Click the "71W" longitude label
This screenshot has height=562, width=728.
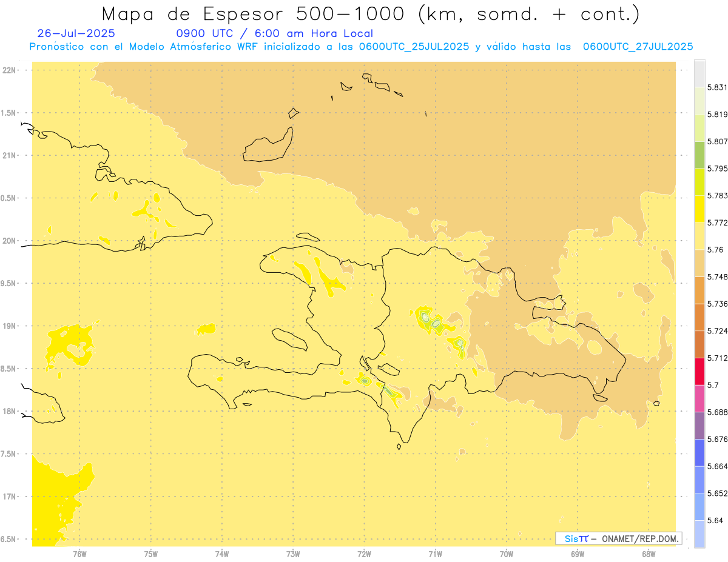(436, 554)
